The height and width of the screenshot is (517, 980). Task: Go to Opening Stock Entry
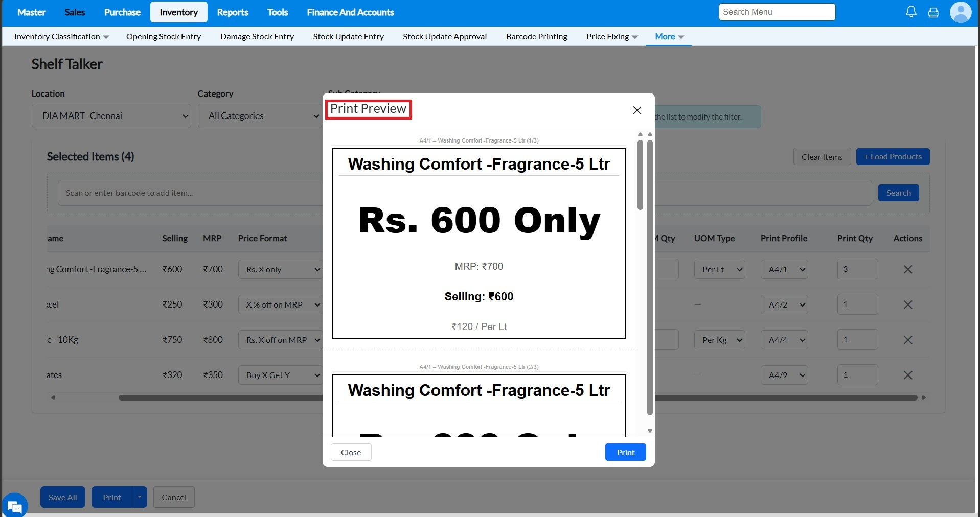point(164,36)
